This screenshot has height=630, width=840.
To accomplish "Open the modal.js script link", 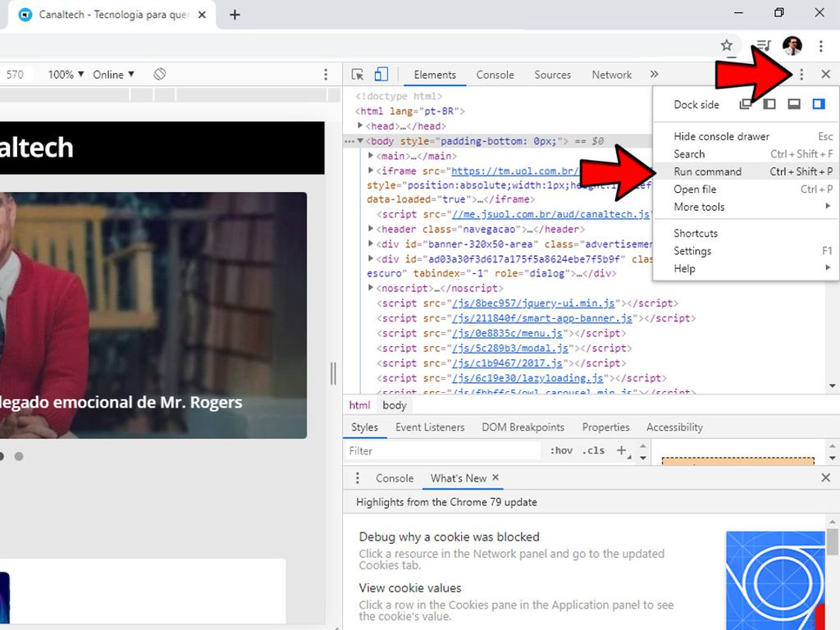I will click(x=510, y=348).
